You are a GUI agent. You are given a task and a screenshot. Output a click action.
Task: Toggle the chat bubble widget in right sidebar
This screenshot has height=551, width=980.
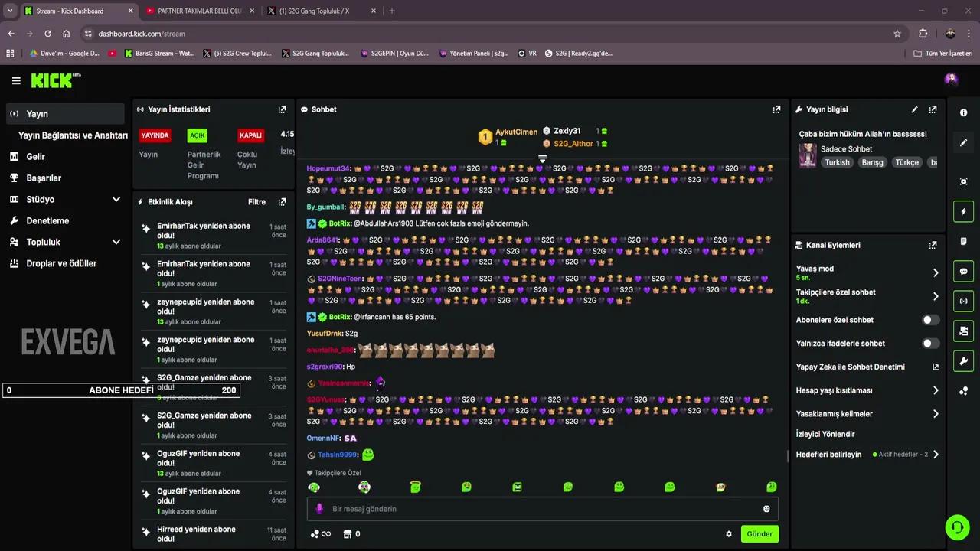[963, 271]
